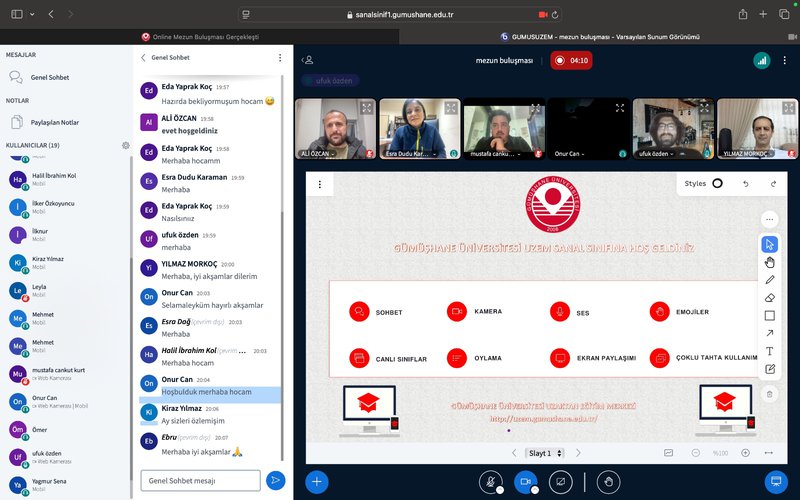This screenshot has height=500, width=800.
Task: Click the whiteboard trash delete icon
Action: coord(769,394)
